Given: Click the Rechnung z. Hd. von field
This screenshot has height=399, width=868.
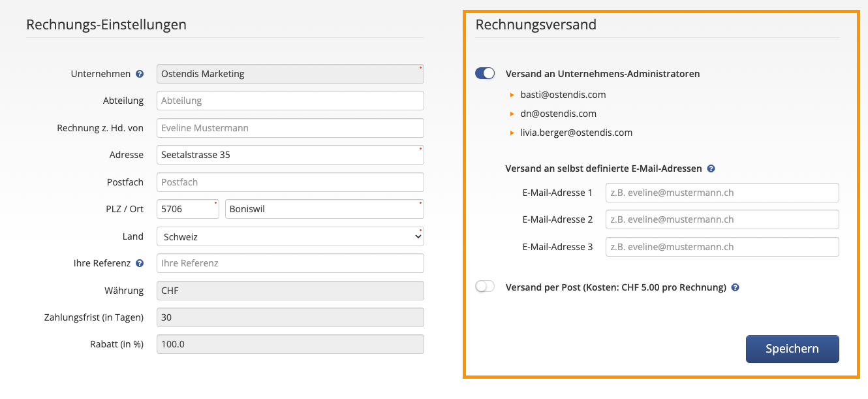Looking at the screenshot, I should tap(290, 128).
